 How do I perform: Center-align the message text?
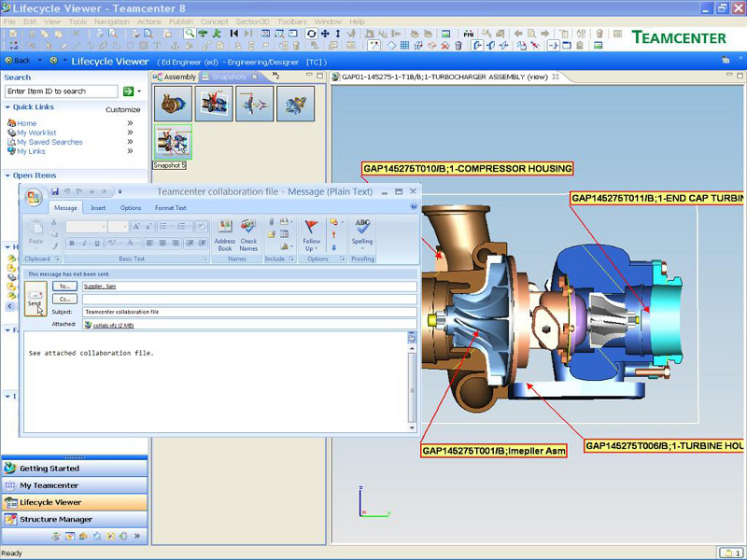pyautogui.click(x=162, y=244)
